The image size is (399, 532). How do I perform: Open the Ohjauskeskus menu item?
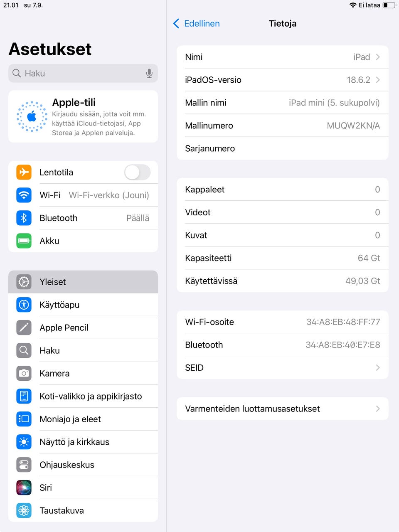coord(83,465)
